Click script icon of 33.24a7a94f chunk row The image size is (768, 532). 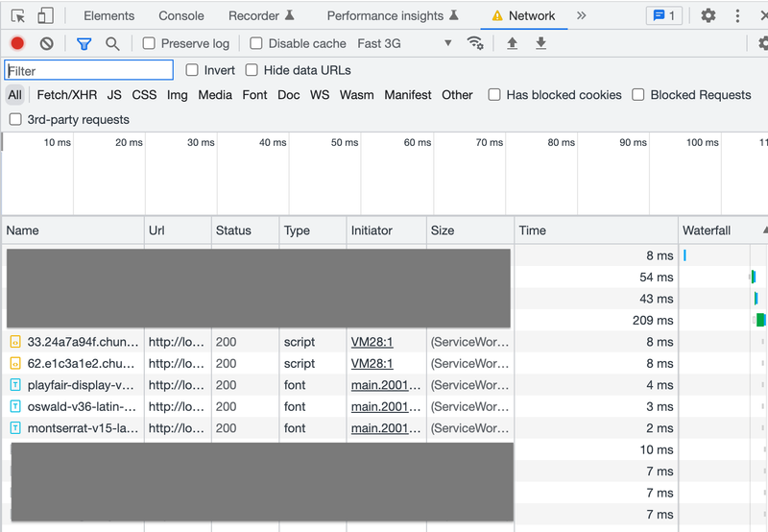(15, 342)
